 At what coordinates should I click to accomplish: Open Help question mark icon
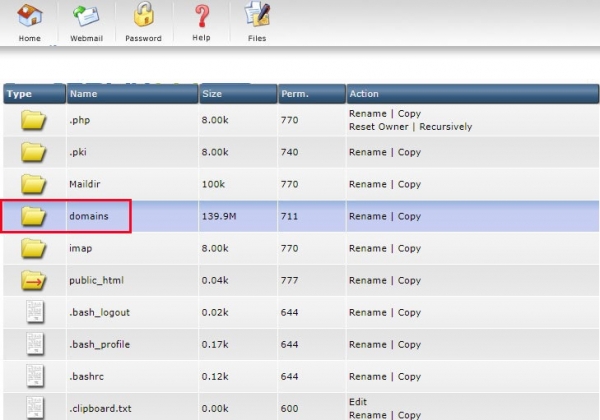tap(201, 18)
